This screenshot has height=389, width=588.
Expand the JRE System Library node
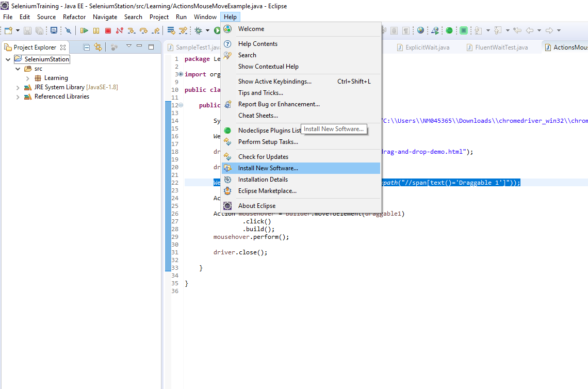click(x=18, y=87)
